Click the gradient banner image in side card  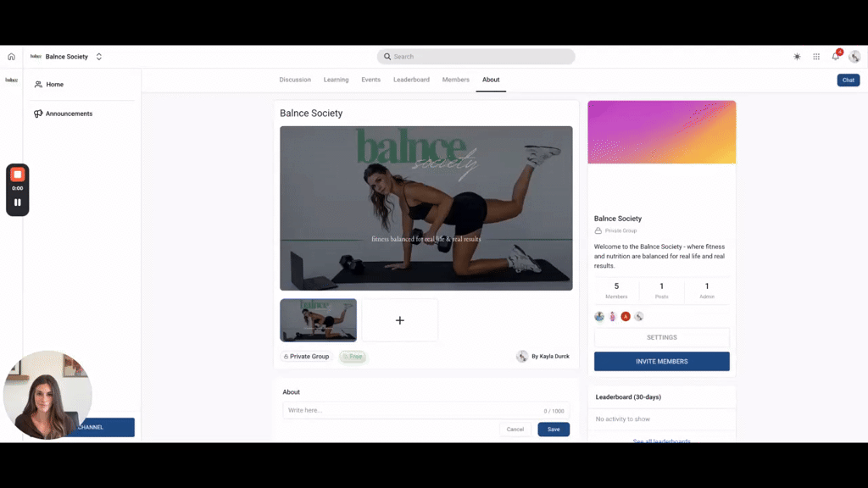pyautogui.click(x=662, y=132)
